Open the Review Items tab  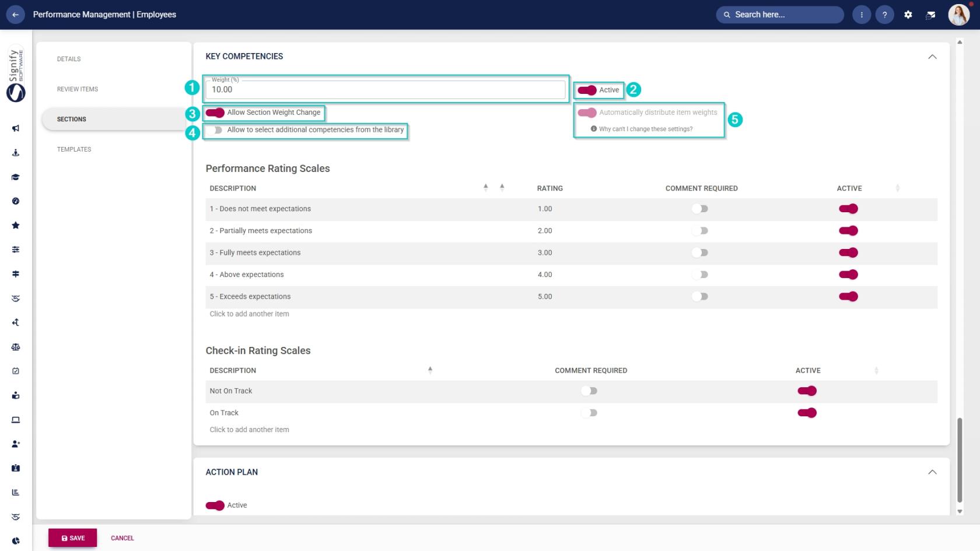click(78, 89)
